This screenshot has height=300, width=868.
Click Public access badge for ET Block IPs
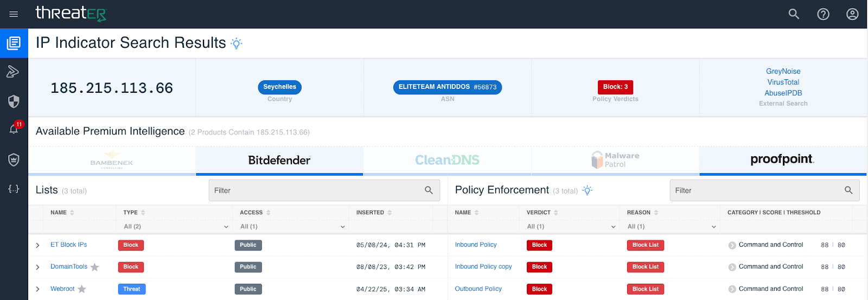click(248, 245)
